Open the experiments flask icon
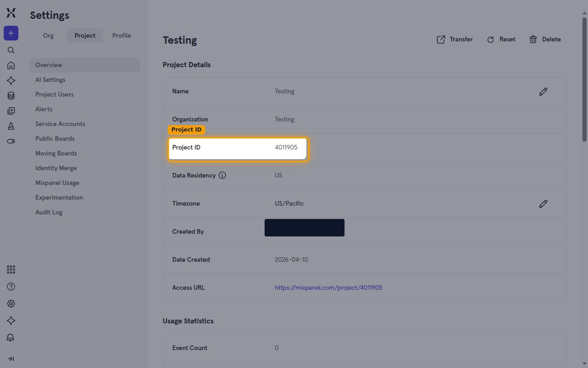 [11, 126]
